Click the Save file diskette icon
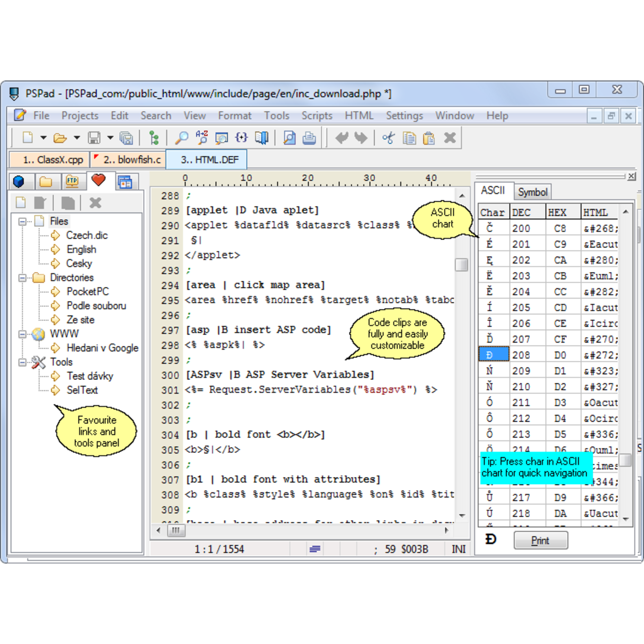 (x=94, y=138)
